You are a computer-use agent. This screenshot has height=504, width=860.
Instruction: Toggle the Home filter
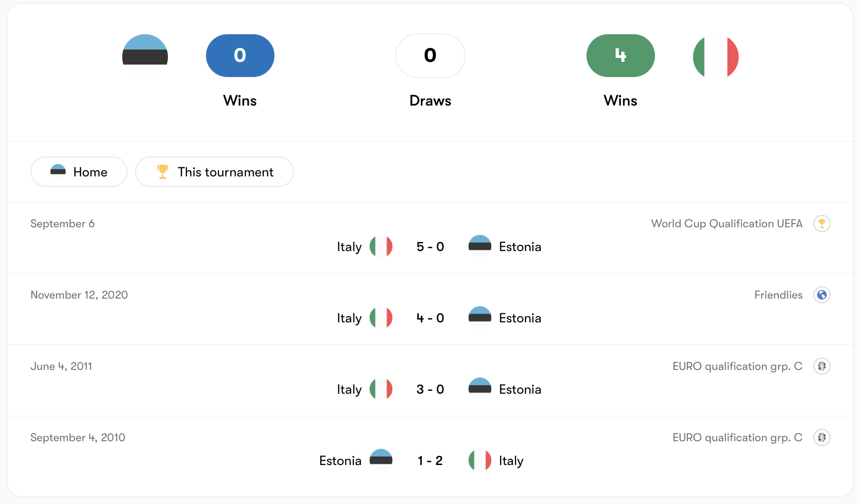click(79, 172)
